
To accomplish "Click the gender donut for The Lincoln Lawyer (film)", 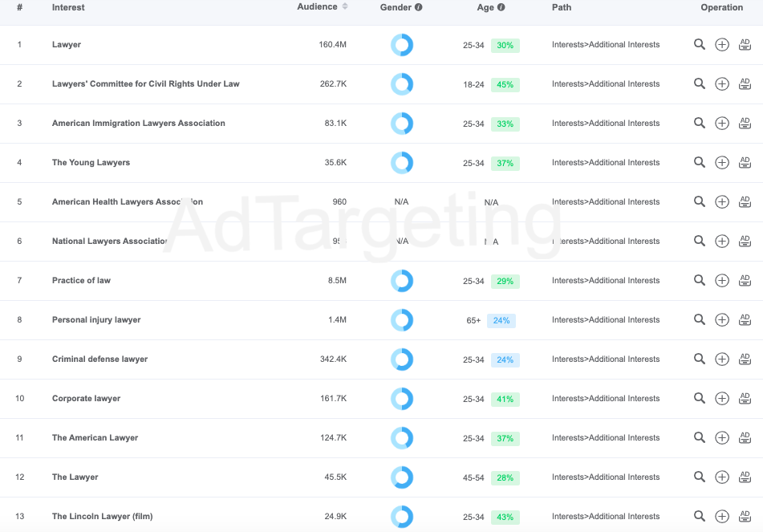I will pyautogui.click(x=402, y=517).
